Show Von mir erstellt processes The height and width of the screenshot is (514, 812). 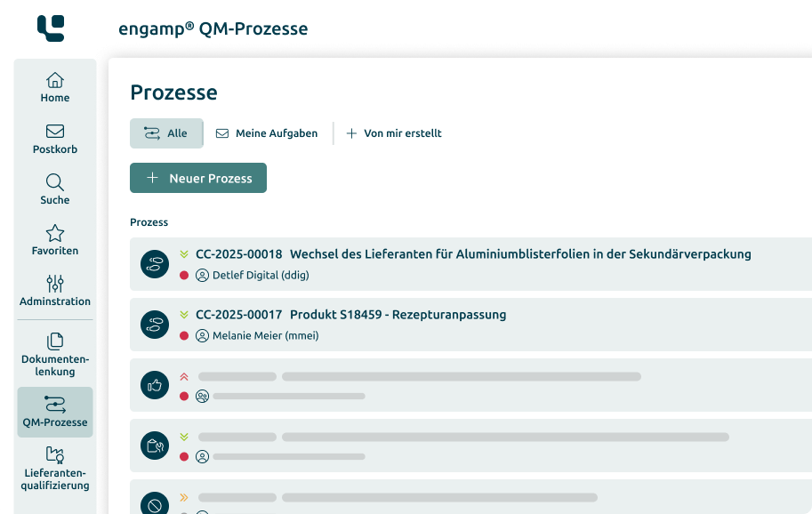tap(394, 133)
